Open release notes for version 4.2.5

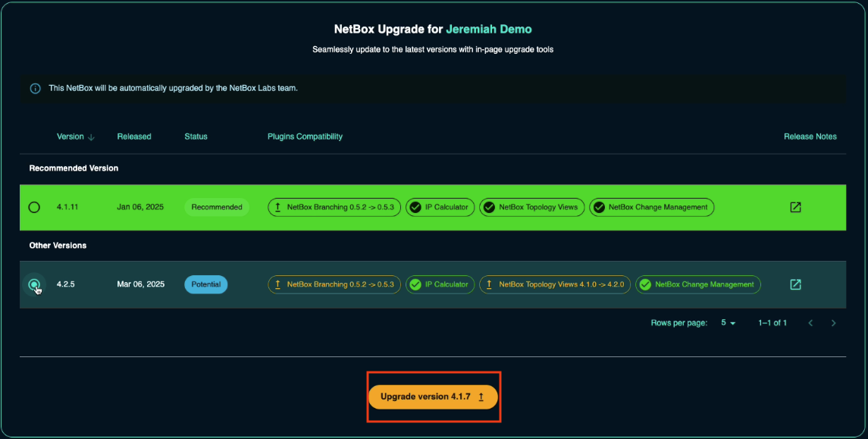tap(795, 284)
